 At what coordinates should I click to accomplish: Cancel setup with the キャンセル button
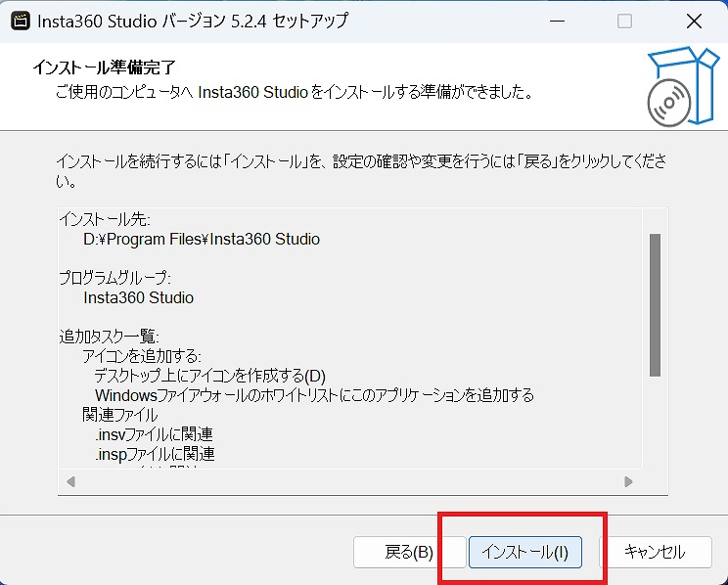656,552
